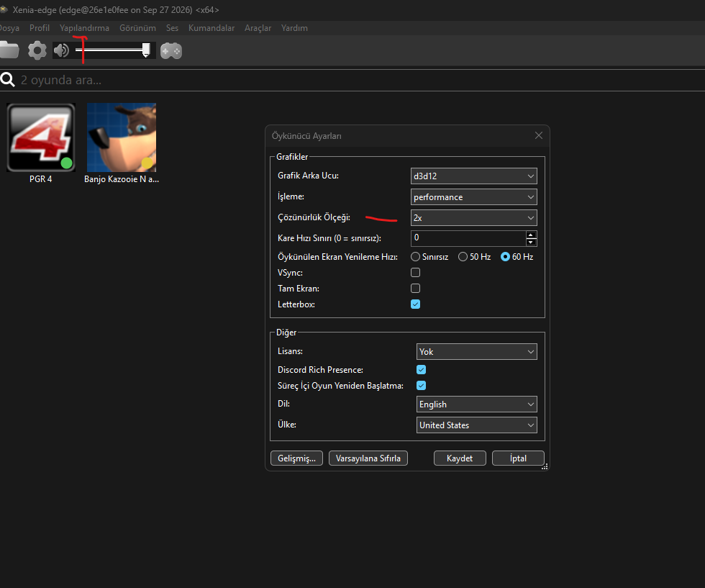Open the Ses menu
This screenshot has height=588, width=705.
click(172, 28)
